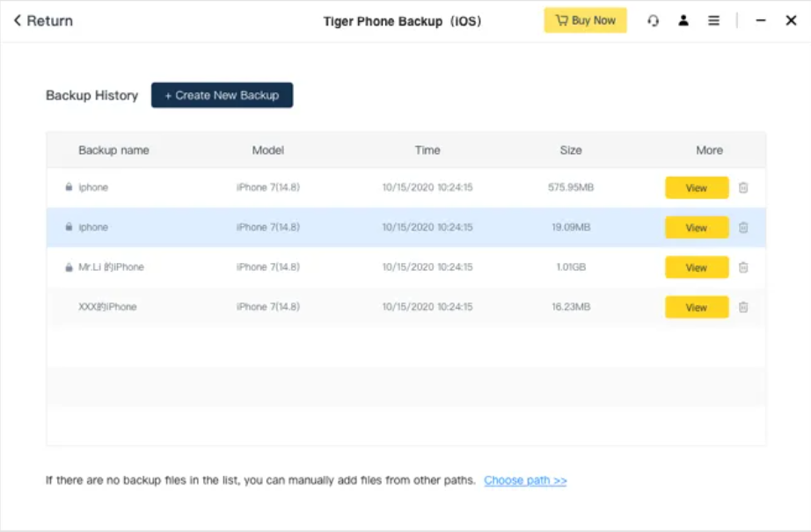Screen dimensions: 811x532
Task: View the 1.01GB Mr.Li iPhone backup
Action: (696, 267)
